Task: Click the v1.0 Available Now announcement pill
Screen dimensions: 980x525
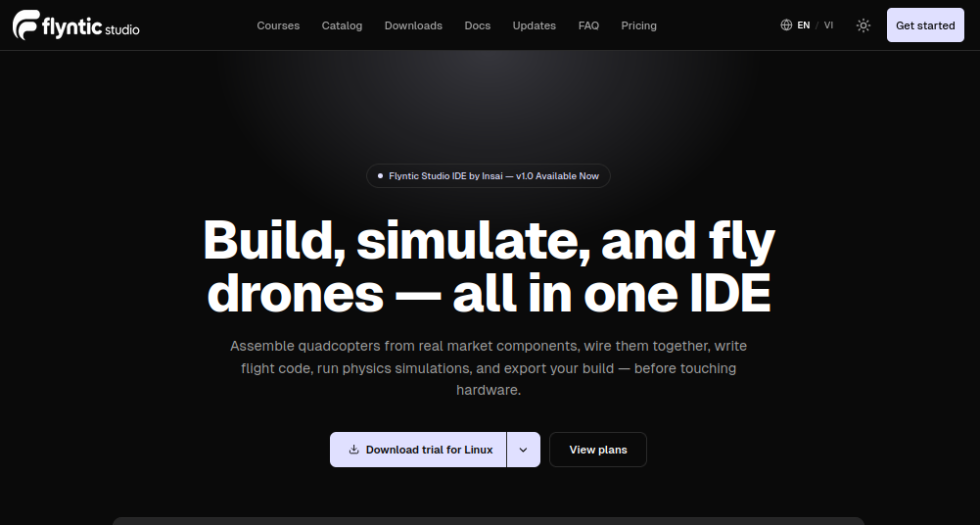Action: 489,175
